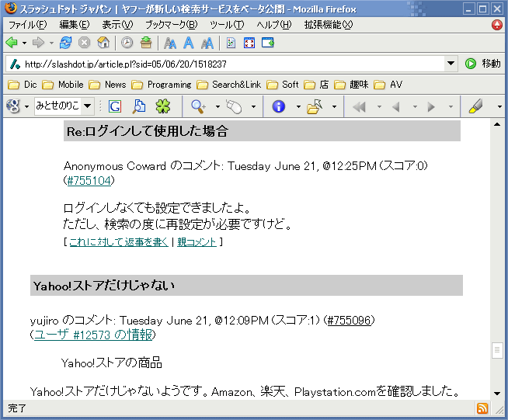
Task: Go back with the green Back arrow
Action: (12, 43)
